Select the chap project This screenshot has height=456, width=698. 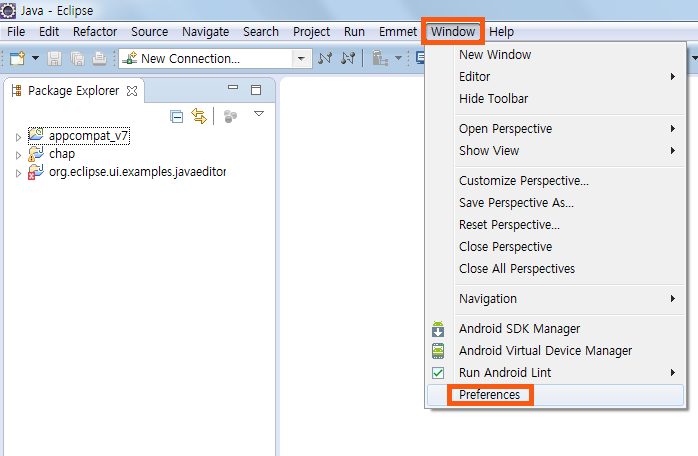[62, 154]
